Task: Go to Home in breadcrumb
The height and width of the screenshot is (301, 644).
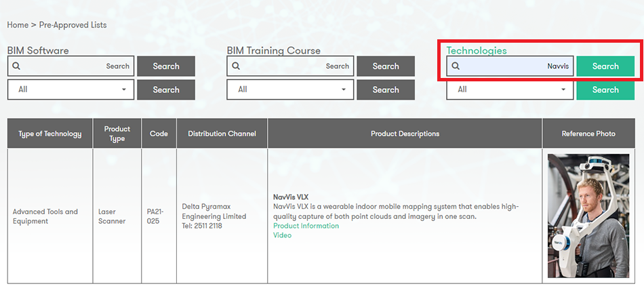Action: (18, 25)
